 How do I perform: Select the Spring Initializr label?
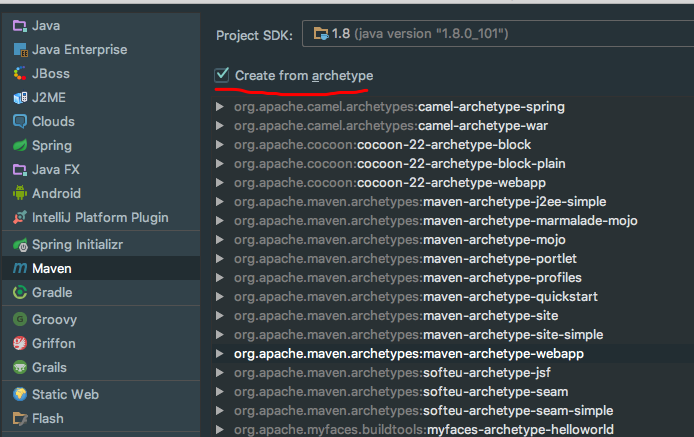coord(77,245)
